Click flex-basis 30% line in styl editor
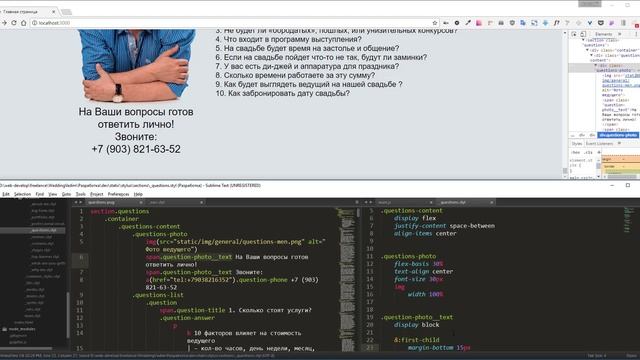 [x=418, y=264]
